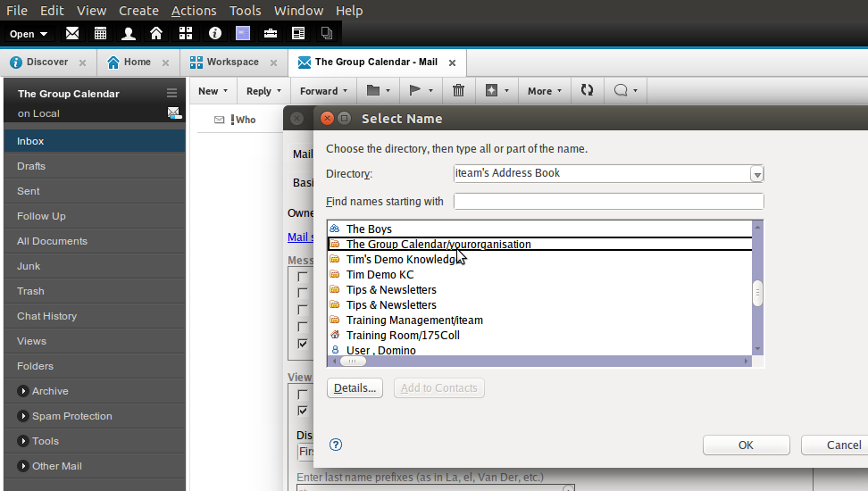Click the To-Do briefcase icon in top bar

pos(271,34)
